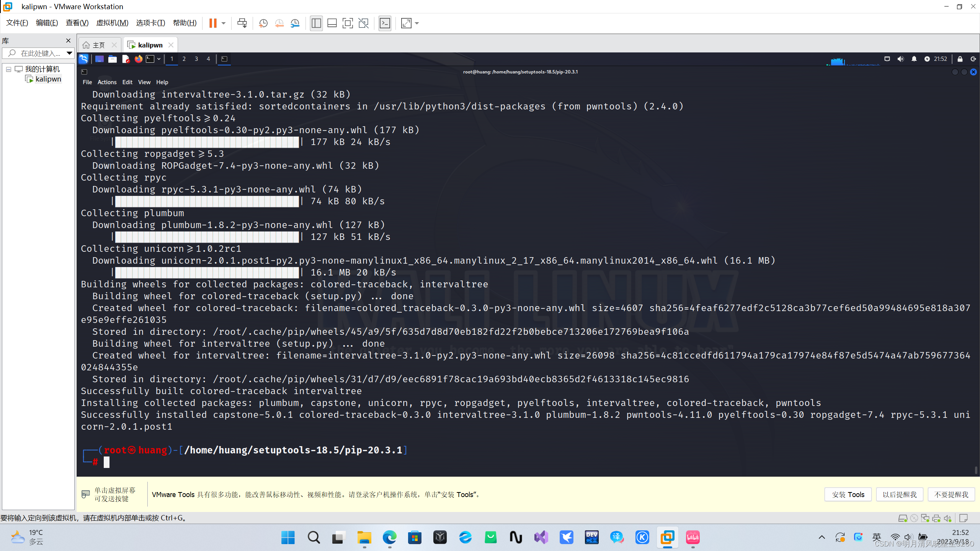Toggle the VMware library sidebar visibility

coord(316,23)
